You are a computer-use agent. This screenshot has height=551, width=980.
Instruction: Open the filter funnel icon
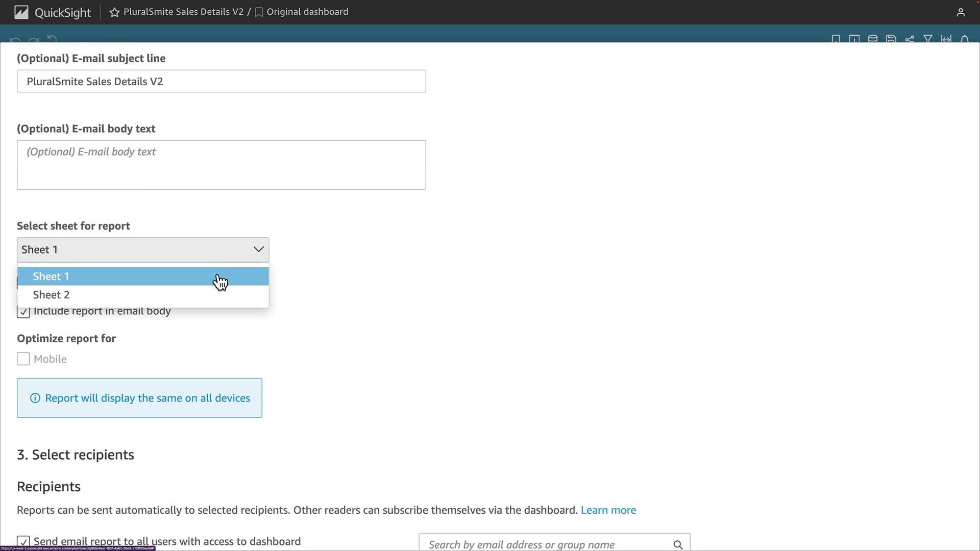(928, 39)
